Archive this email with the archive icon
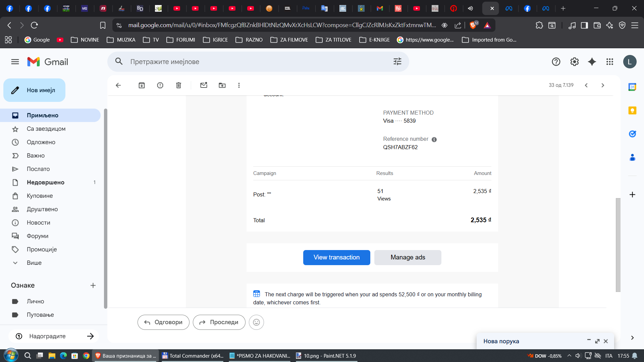 (142, 85)
